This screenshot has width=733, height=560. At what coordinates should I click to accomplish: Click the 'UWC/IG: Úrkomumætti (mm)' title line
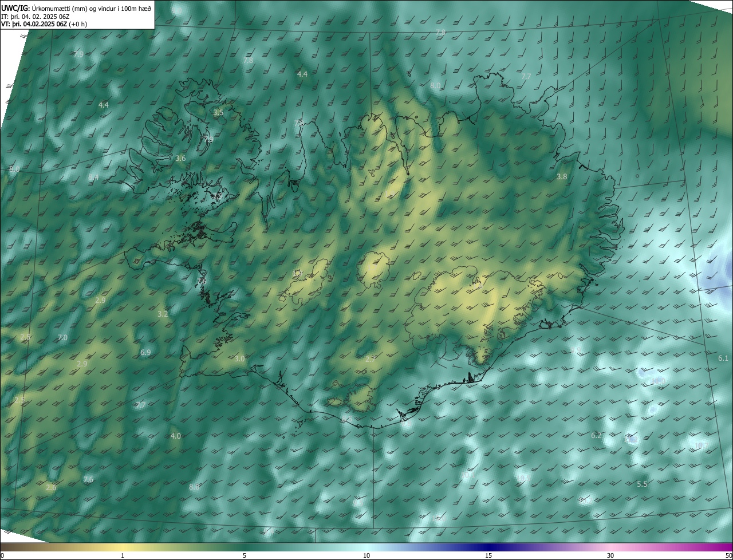(76, 8)
